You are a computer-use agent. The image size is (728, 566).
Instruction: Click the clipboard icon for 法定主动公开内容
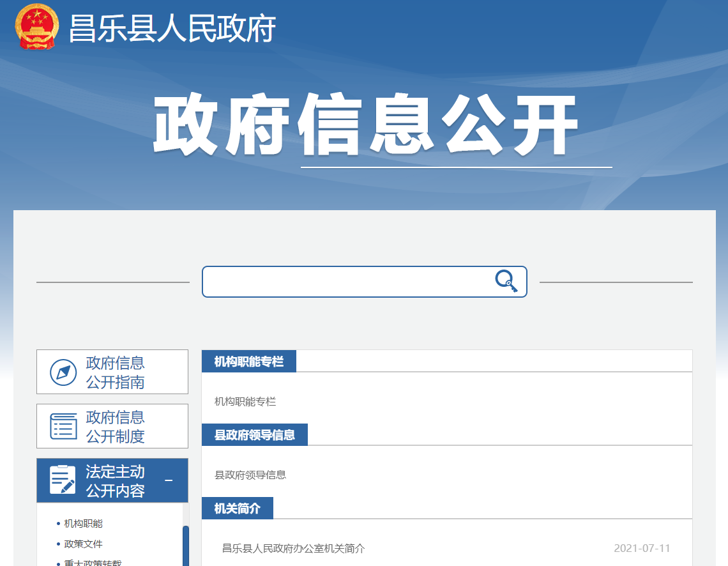pyautogui.click(x=63, y=480)
